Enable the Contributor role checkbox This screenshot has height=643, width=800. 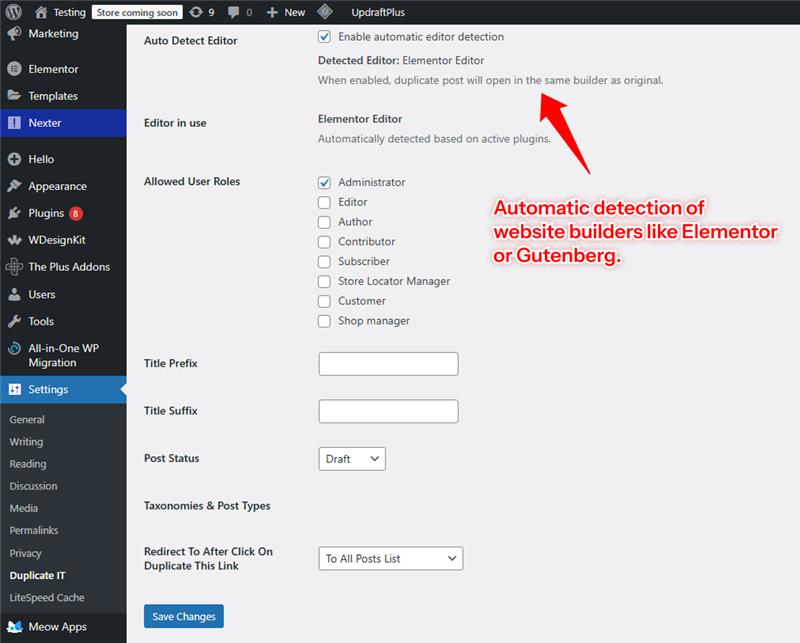tap(324, 242)
